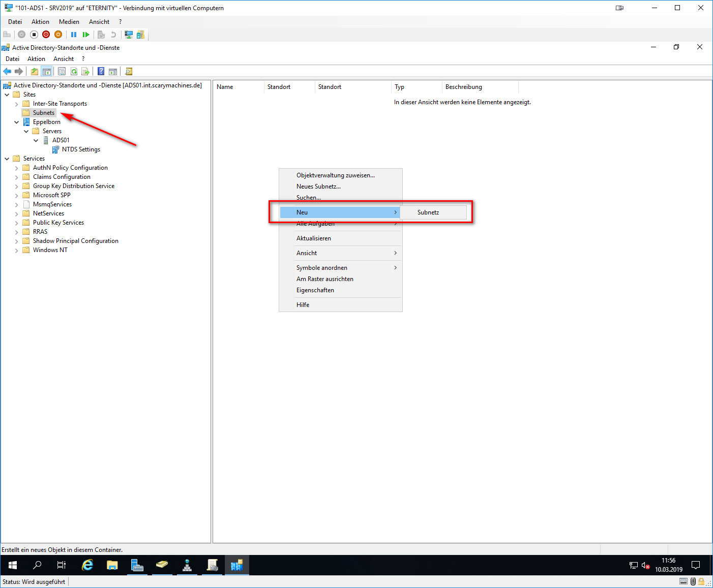Click the orange VM save state icon

click(58, 35)
